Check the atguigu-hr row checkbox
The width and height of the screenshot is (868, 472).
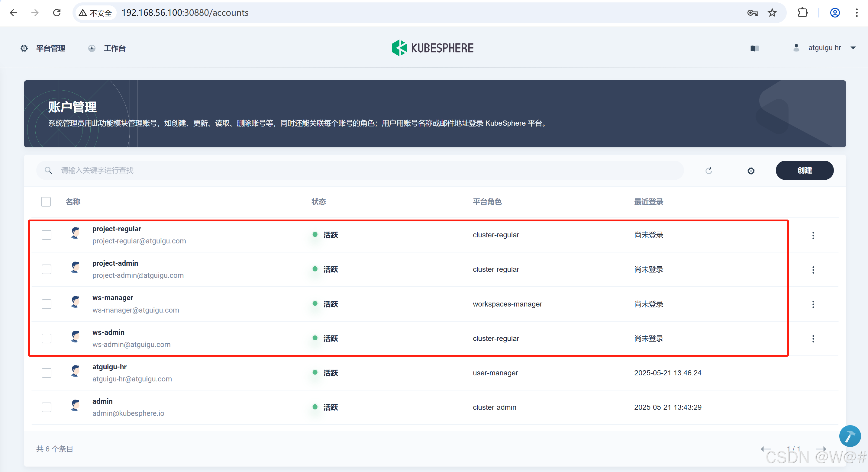(x=47, y=373)
